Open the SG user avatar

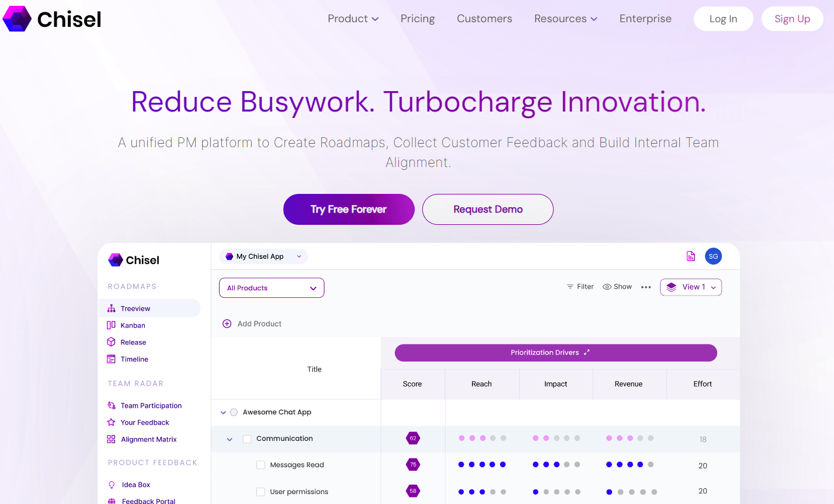coord(713,256)
